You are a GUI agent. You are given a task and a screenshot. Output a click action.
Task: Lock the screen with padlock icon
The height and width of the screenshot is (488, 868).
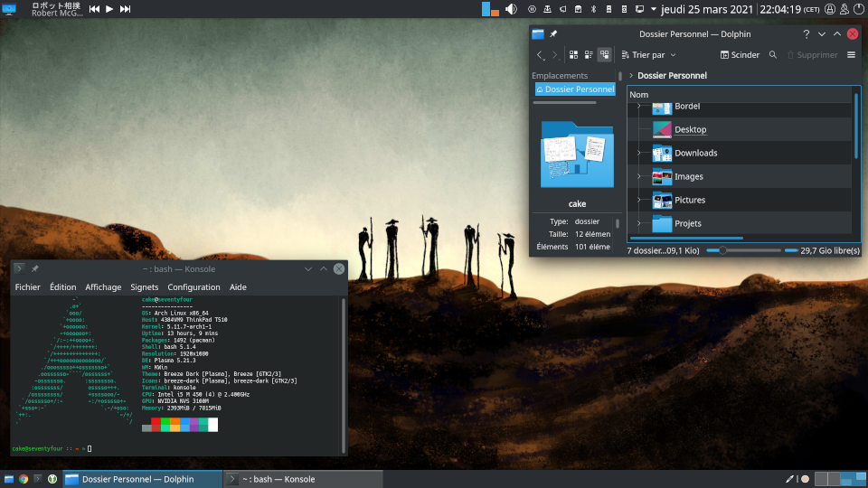click(x=830, y=9)
